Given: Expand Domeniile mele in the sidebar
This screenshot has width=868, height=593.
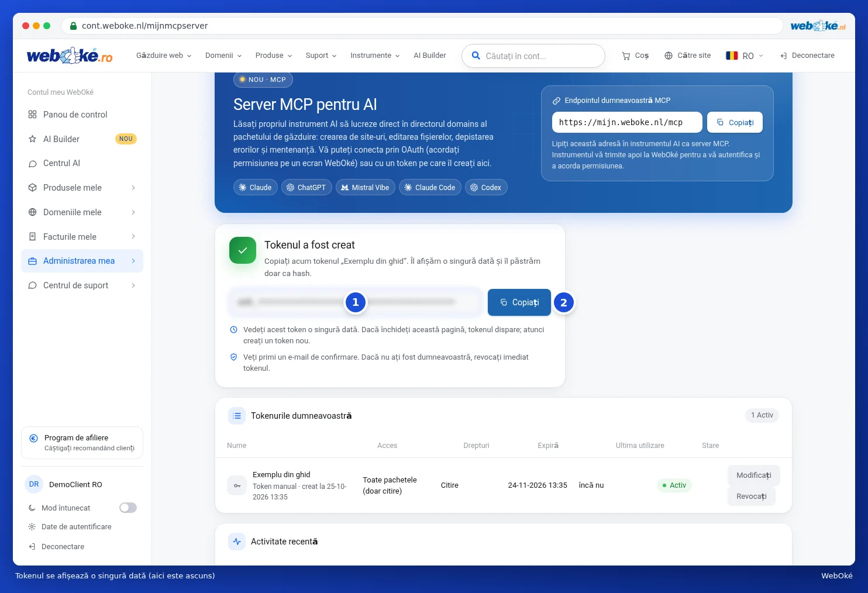Looking at the screenshot, I should coord(82,212).
